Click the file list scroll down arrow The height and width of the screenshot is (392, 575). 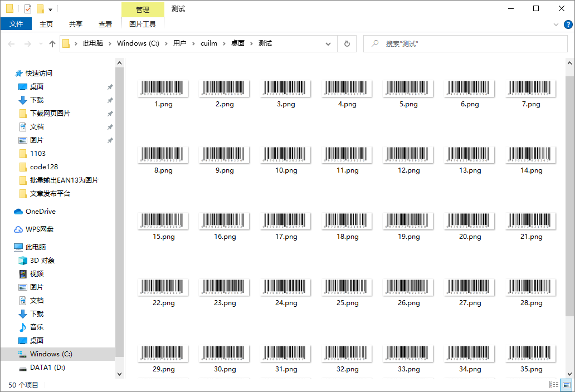pos(569,374)
